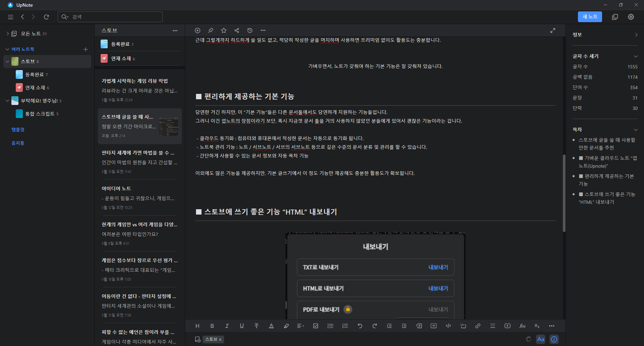This screenshot has height=346, width=644.
Task: Jump to 스토브에 쓰기 좋은 기능 outline link
Action: [607, 198]
